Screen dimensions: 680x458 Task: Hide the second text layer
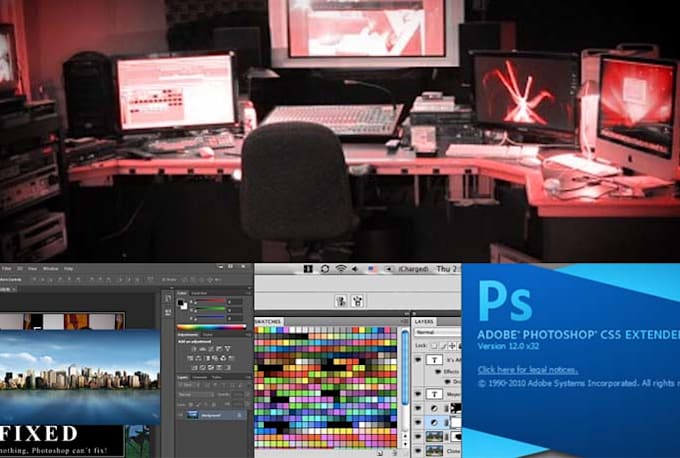coord(418,394)
